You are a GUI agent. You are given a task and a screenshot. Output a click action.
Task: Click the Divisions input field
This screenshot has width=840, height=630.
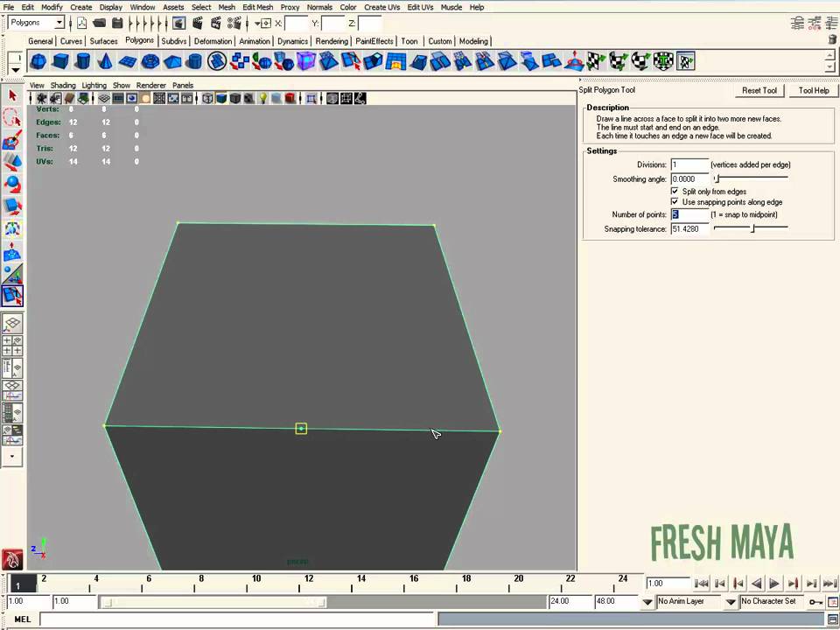click(x=689, y=164)
